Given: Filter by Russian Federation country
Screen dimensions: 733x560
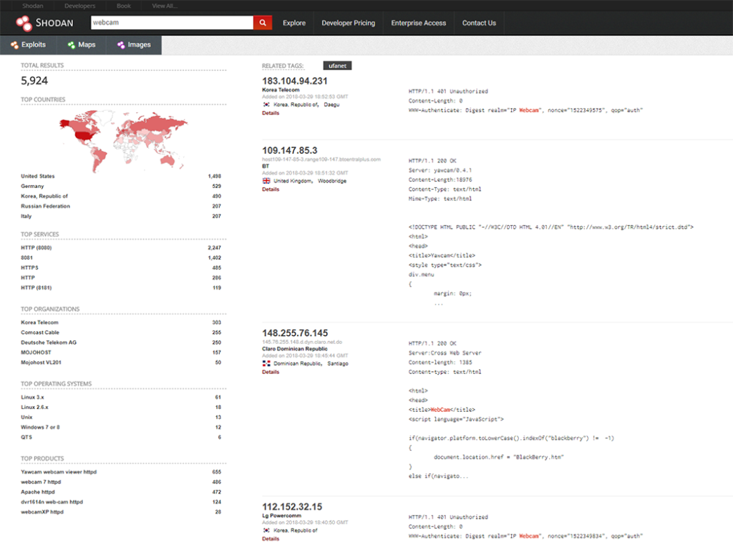Looking at the screenshot, I should click(x=45, y=206).
